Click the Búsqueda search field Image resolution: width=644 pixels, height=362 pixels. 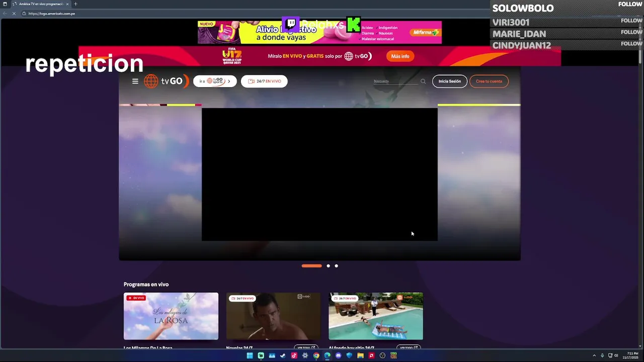(395, 81)
